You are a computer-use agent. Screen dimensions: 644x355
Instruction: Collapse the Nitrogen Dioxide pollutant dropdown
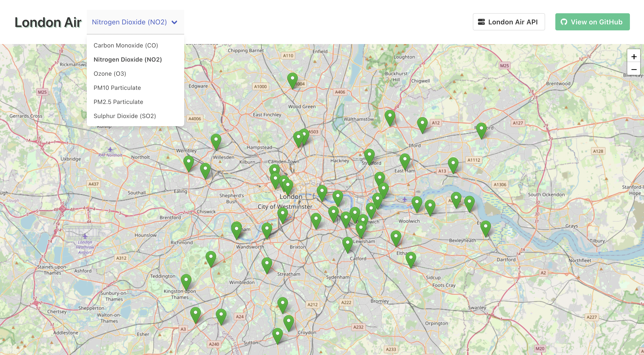(x=129, y=22)
